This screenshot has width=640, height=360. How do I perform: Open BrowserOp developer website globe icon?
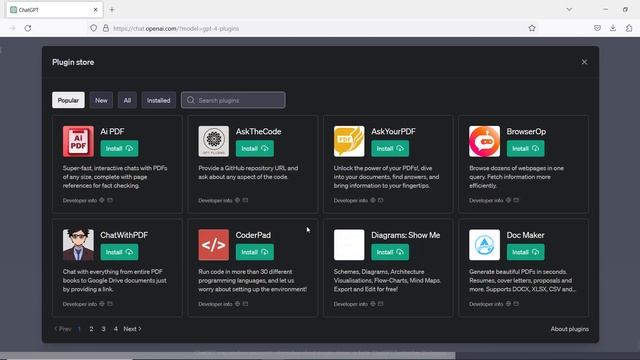point(508,200)
